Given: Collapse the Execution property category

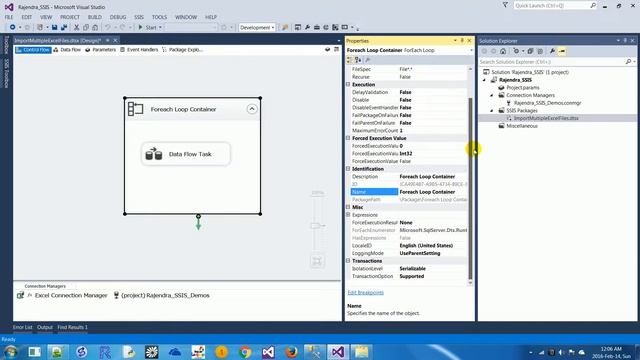Looking at the screenshot, I should (348, 84).
